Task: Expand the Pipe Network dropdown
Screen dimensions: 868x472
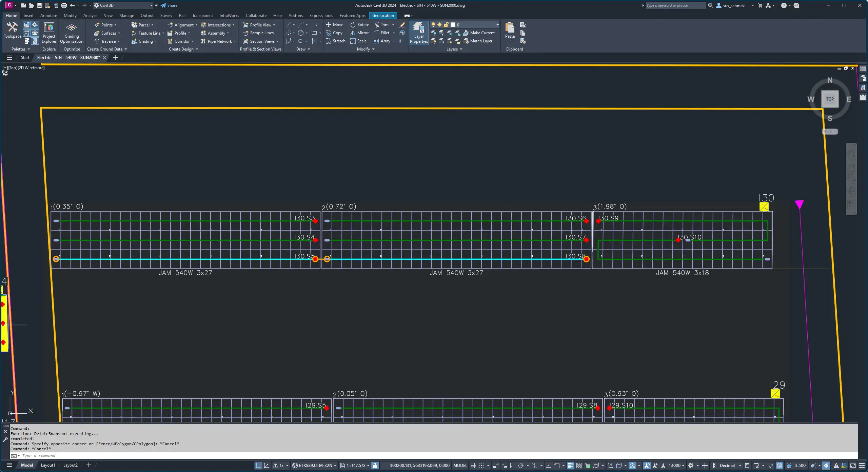Action: tap(235, 41)
